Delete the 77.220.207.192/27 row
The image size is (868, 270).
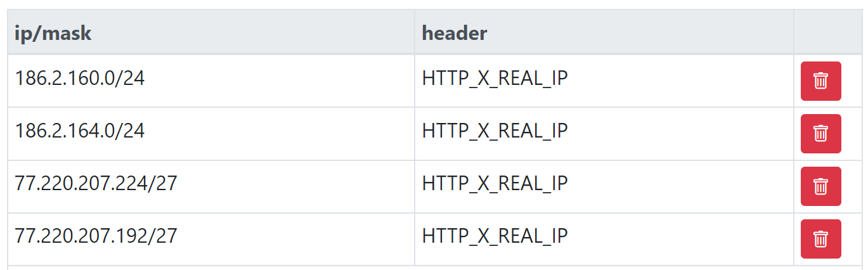[x=820, y=239]
